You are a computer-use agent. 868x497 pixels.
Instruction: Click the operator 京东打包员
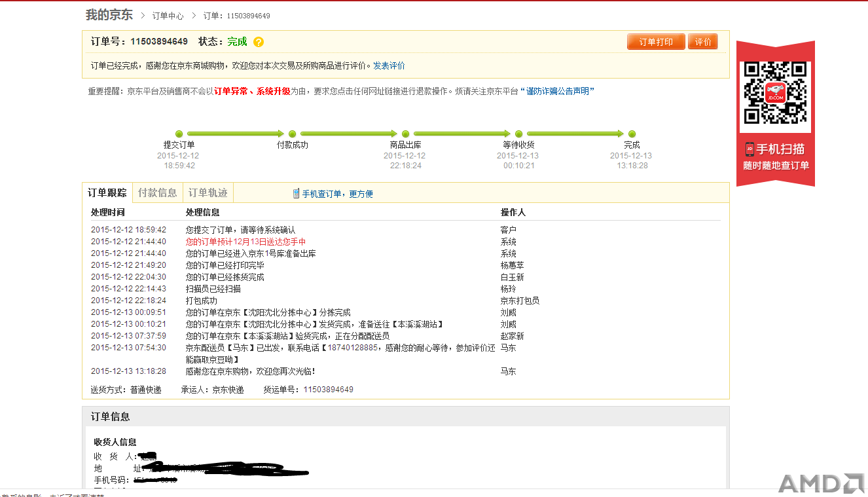(520, 301)
